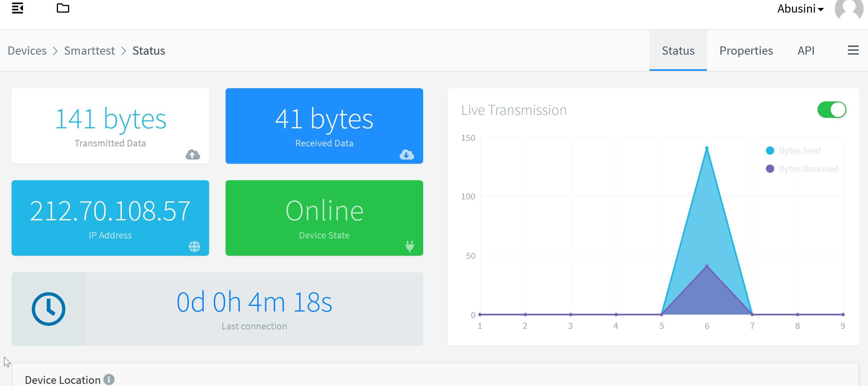868x386 pixels.
Task: Open the hamburger menu beside API tab
Action: (x=853, y=50)
